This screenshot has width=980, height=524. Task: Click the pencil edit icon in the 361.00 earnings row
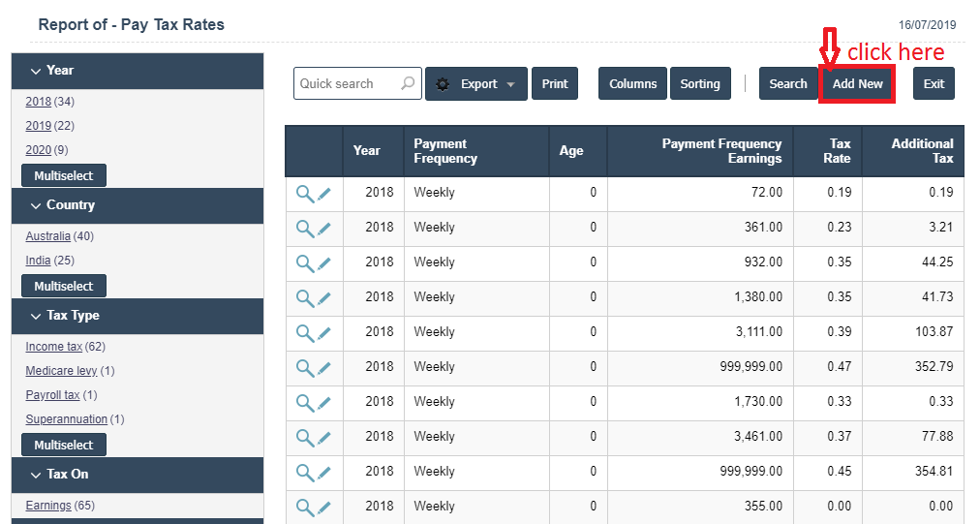click(324, 229)
